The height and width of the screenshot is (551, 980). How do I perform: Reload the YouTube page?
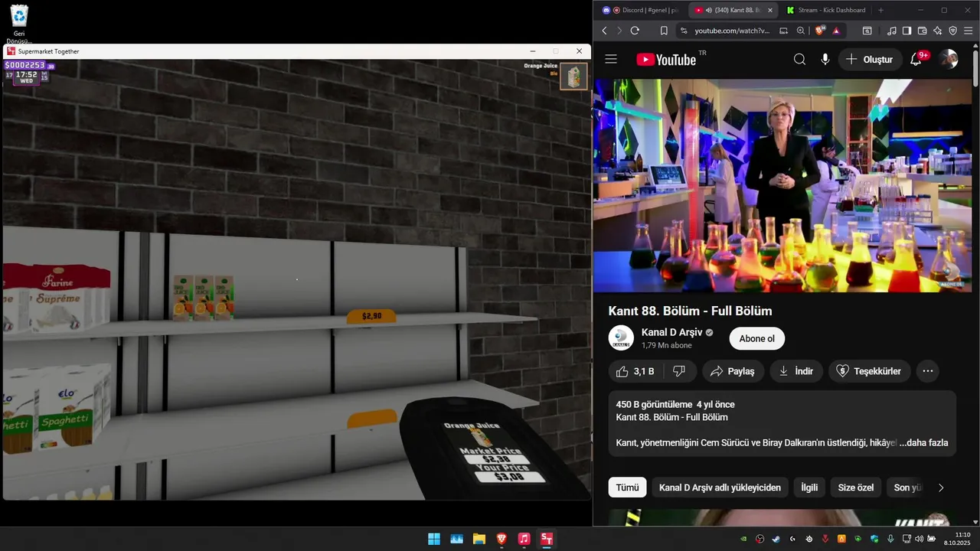(x=635, y=31)
